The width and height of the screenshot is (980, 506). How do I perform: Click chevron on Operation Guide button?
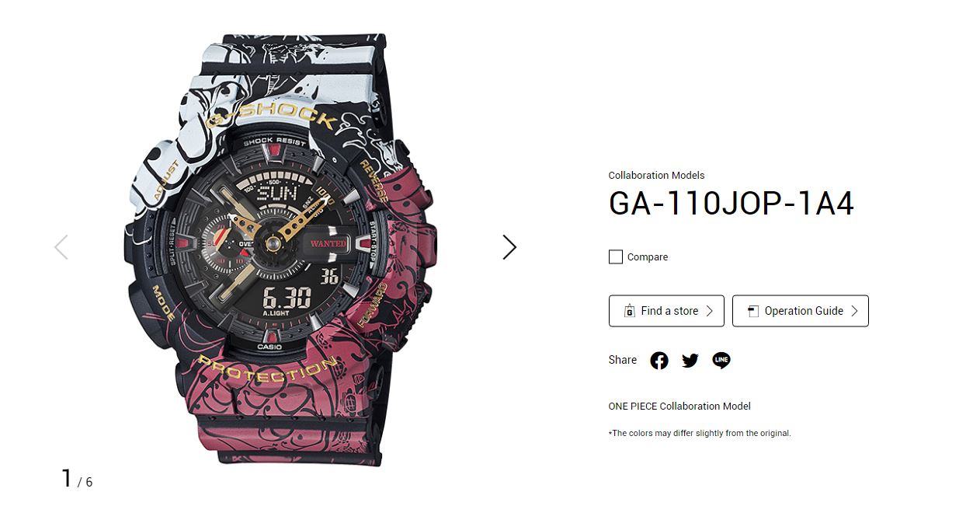click(853, 311)
